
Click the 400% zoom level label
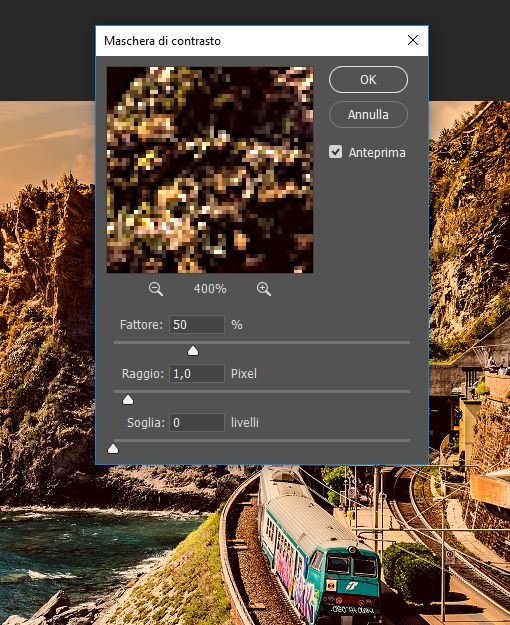point(210,289)
